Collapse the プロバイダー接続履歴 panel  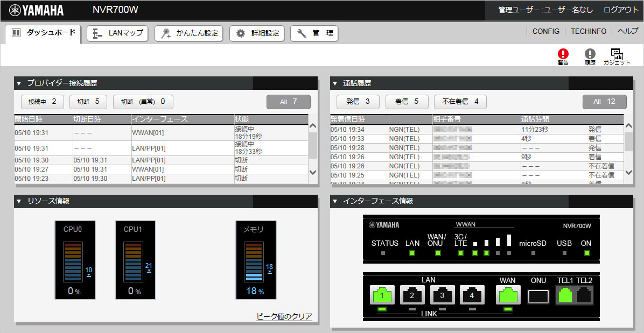[x=18, y=83]
